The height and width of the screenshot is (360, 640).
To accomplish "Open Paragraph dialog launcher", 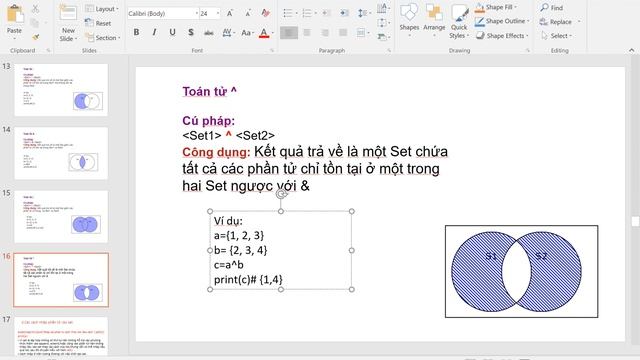I will click(x=389, y=51).
